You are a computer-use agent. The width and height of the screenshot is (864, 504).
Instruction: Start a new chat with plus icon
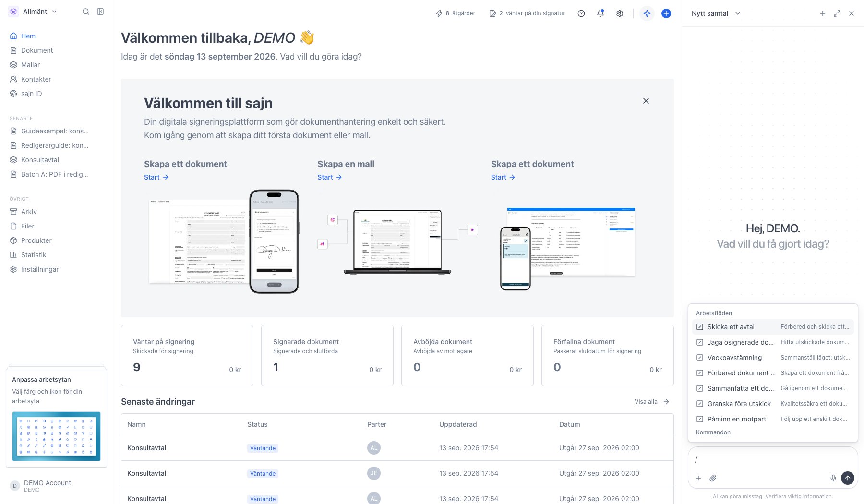pyautogui.click(x=823, y=13)
